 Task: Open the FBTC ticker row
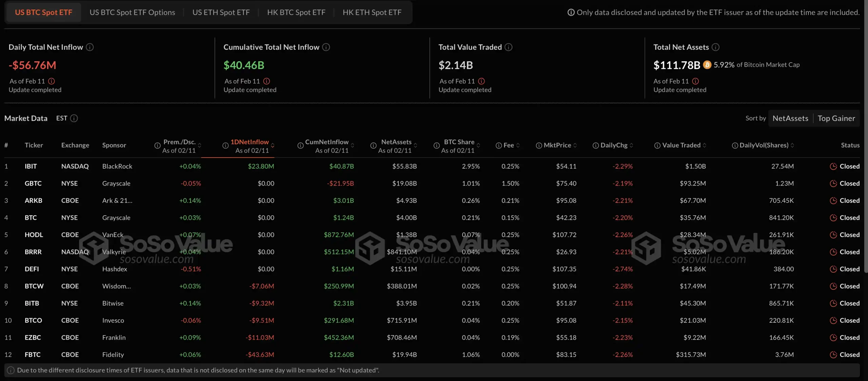click(x=432, y=355)
